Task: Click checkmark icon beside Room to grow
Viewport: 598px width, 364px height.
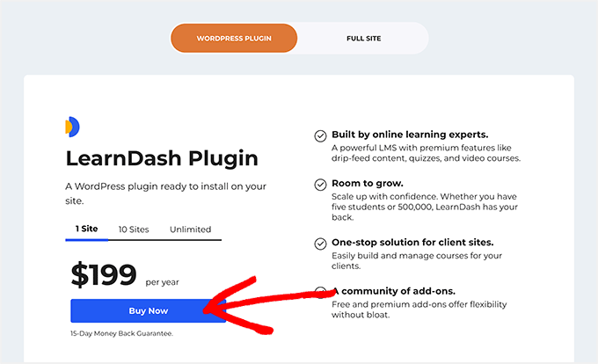Action: coord(320,185)
